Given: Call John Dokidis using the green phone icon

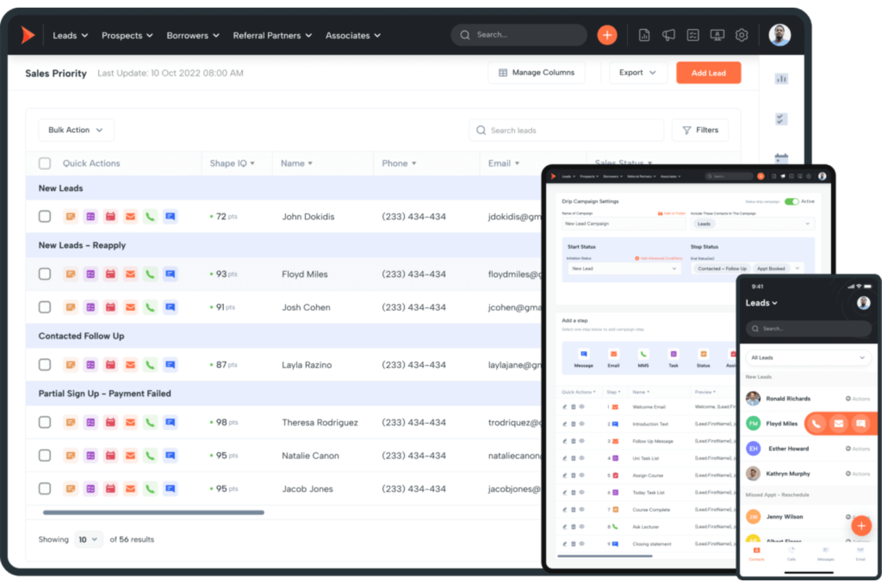Looking at the screenshot, I should coord(150,216).
